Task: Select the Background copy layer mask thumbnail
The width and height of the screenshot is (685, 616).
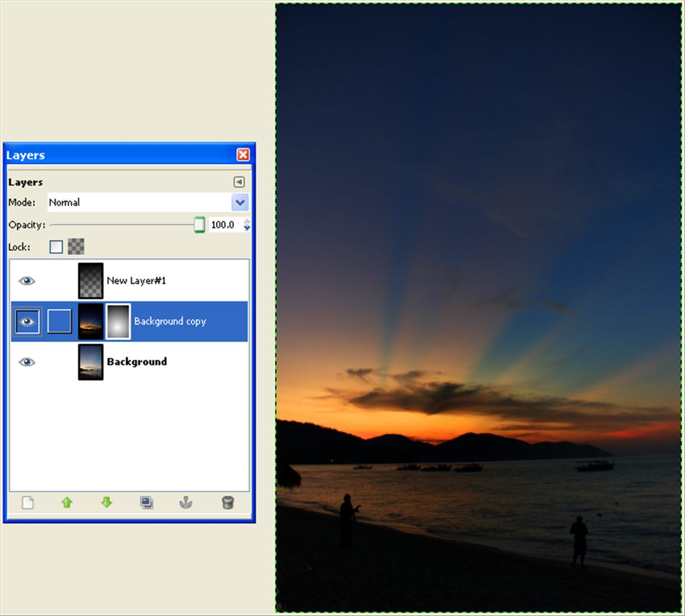Action: coord(118,321)
